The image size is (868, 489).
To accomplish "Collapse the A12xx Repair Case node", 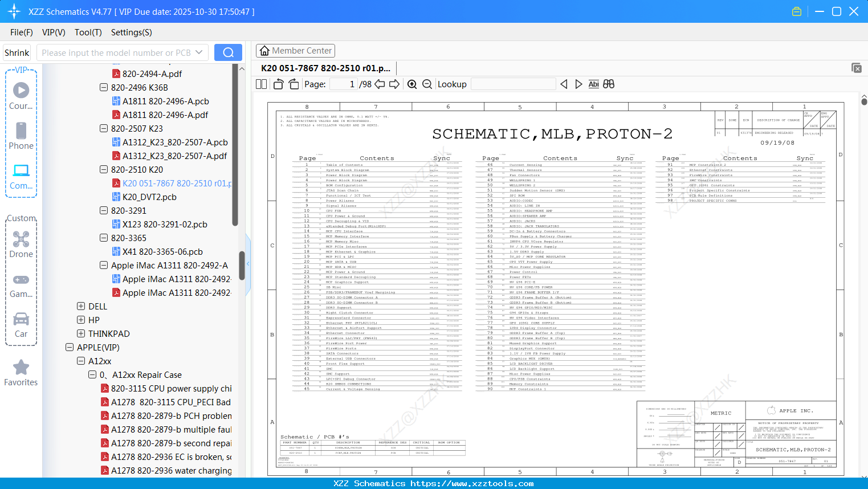I will point(92,375).
